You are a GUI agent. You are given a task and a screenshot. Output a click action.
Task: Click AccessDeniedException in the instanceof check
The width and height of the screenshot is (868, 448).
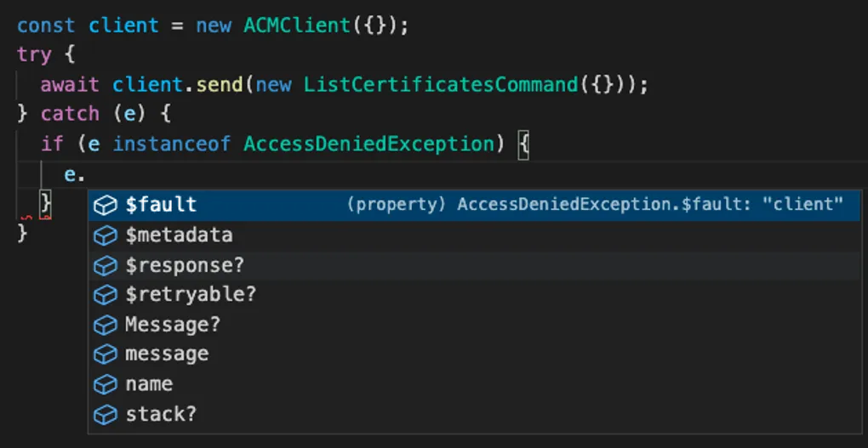pos(368,144)
